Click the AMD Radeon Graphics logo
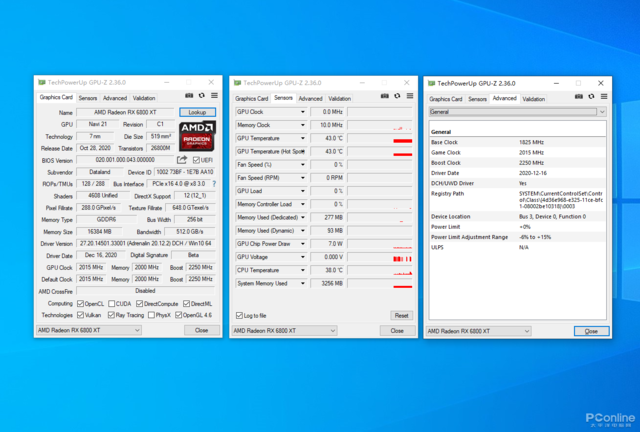The image size is (640, 432). coord(197,136)
